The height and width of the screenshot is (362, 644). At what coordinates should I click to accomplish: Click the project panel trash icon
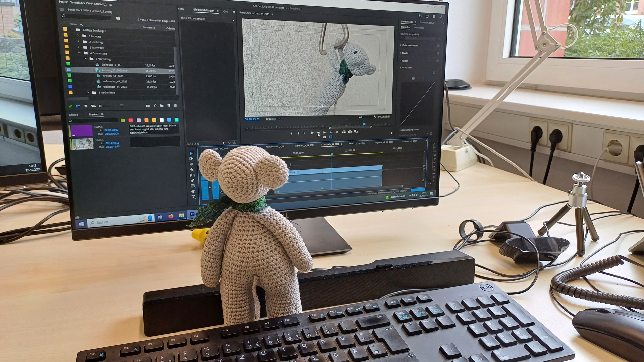pyautogui.click(x=175, y=106)
